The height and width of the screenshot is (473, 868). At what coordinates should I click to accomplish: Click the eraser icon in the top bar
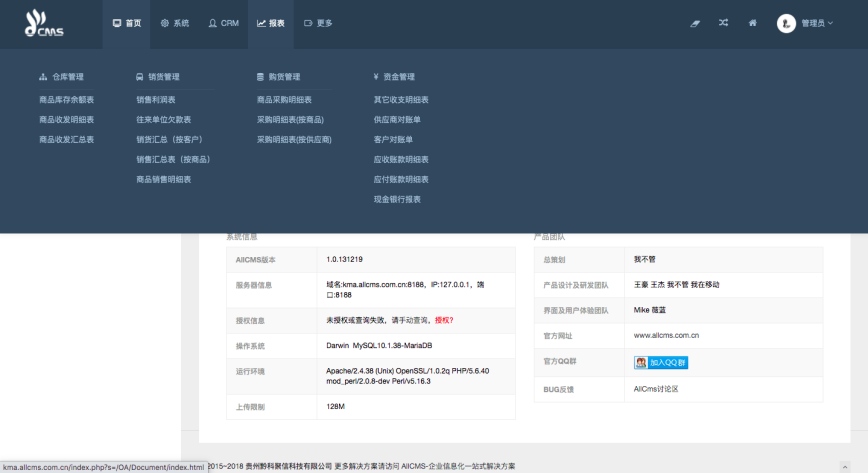click(x=695, y=23)
